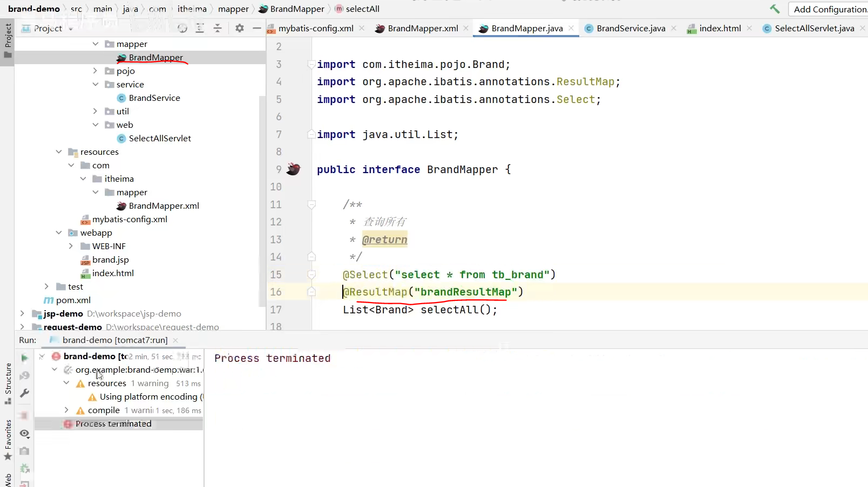Open the Project tool window side tab
The width and height of the screenshot is (868, 487).
point(8,42)
